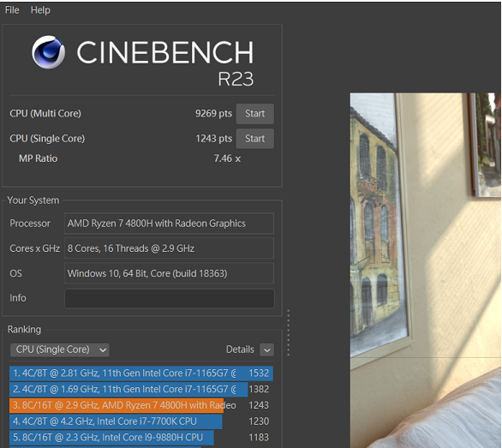This screenshot has width=502, height=448.
Task: Click the CINEBENCH title text
Action: pos(165,52)
